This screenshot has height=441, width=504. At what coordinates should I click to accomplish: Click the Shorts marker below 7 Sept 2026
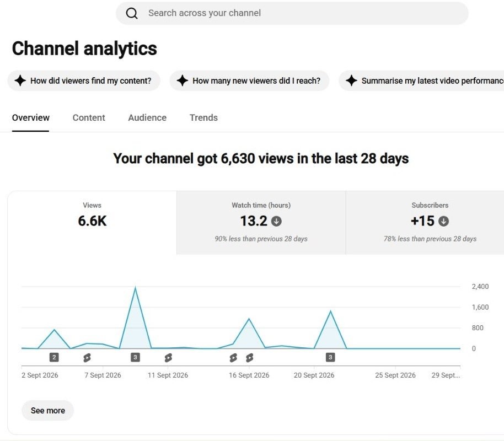click(87, 357)
